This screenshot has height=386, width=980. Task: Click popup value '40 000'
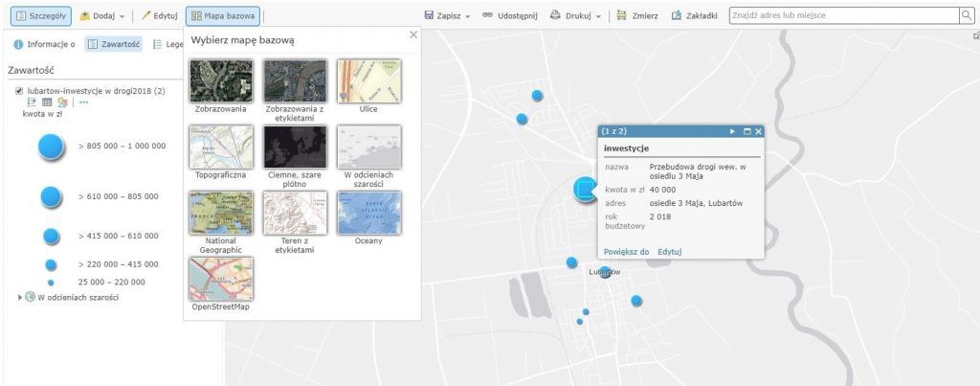pyautogui.click(x=662, y=190)
